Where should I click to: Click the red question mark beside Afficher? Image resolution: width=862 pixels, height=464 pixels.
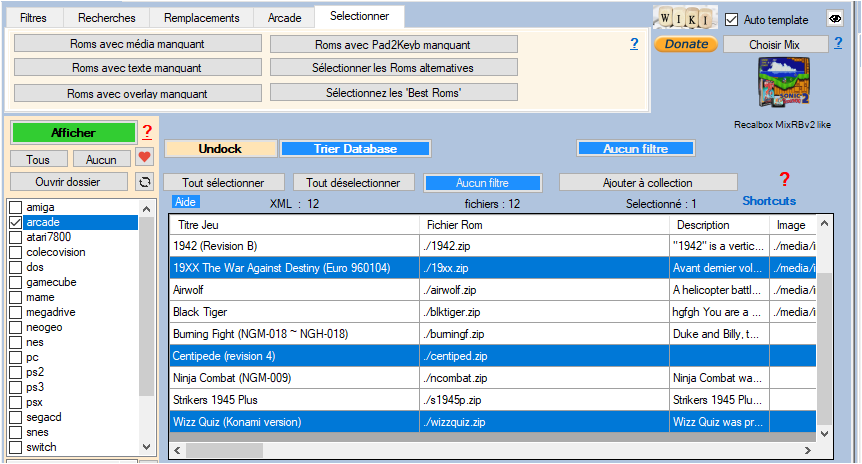pos(146,132)
